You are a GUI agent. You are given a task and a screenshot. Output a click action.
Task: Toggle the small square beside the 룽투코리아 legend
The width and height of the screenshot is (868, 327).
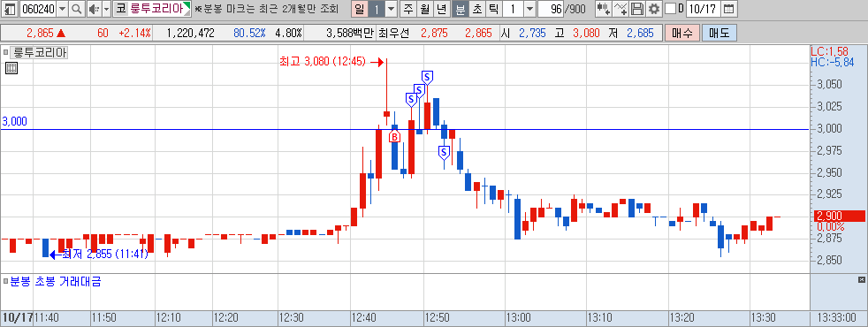click(5, 52)
